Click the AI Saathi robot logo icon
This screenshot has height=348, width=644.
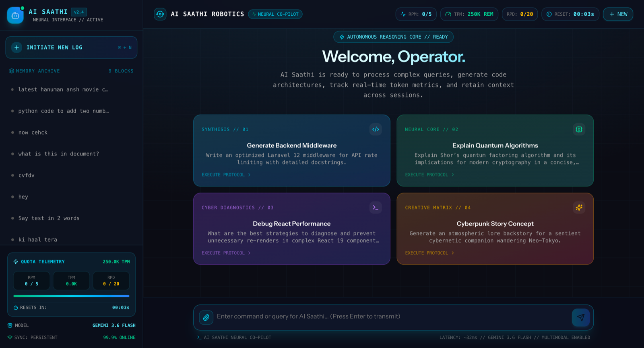[x=15, y=15]
